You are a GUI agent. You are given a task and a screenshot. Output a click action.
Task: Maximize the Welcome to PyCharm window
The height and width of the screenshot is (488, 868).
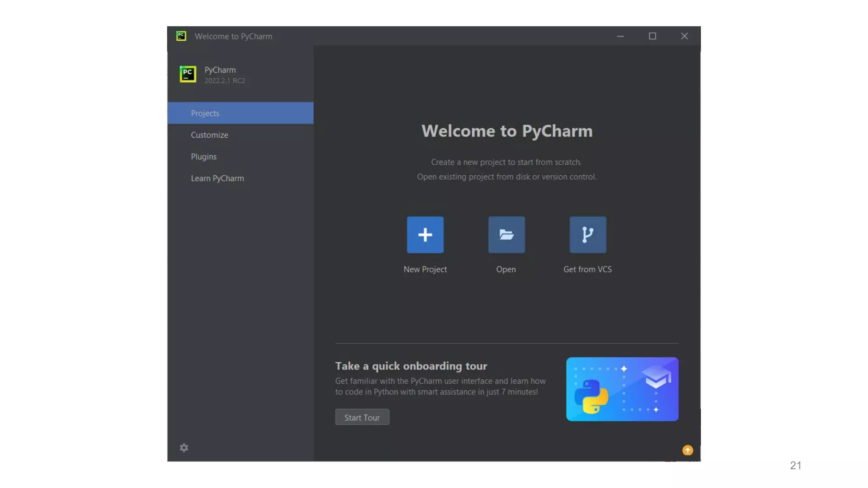coord(652,36)
